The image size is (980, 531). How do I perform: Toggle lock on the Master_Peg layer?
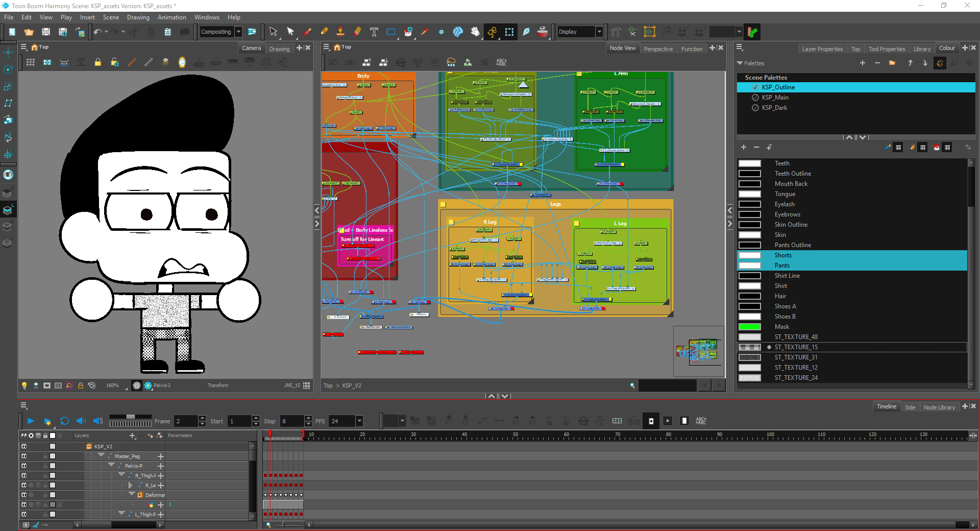[x=45, y=456]
